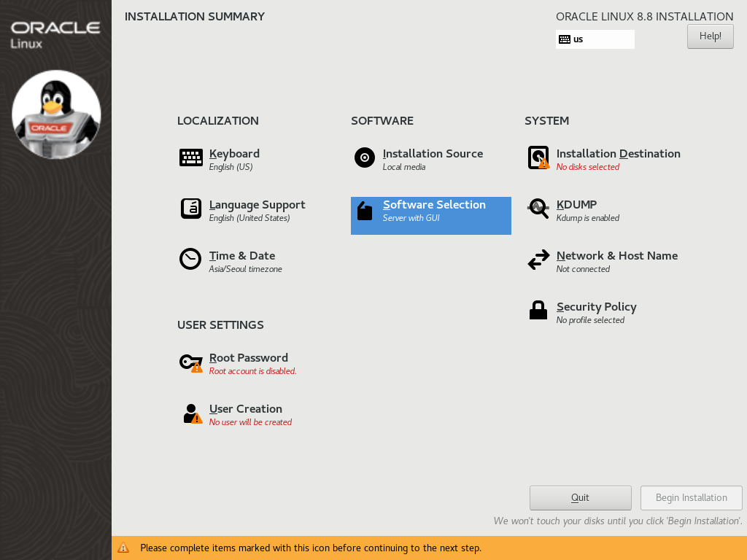Screen dimensions: 747x560
Task: Click 'Asia/Seoul timezone' status text
Action: pos(245,270)
